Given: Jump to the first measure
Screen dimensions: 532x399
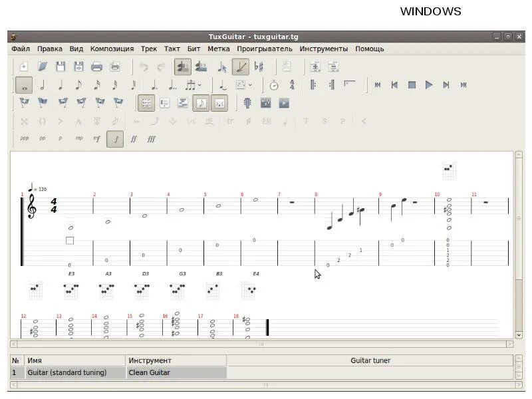Looking at the screenshot, I should coord(378,85).
